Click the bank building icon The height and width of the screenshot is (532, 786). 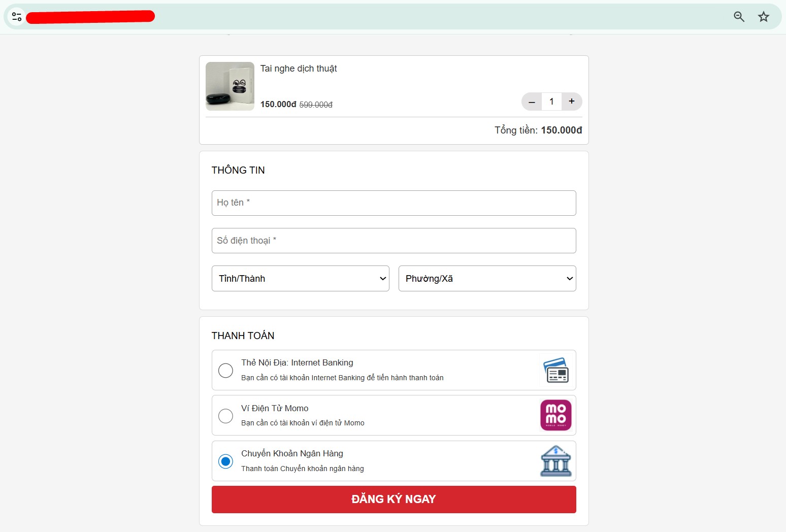(x=556, y=461)
